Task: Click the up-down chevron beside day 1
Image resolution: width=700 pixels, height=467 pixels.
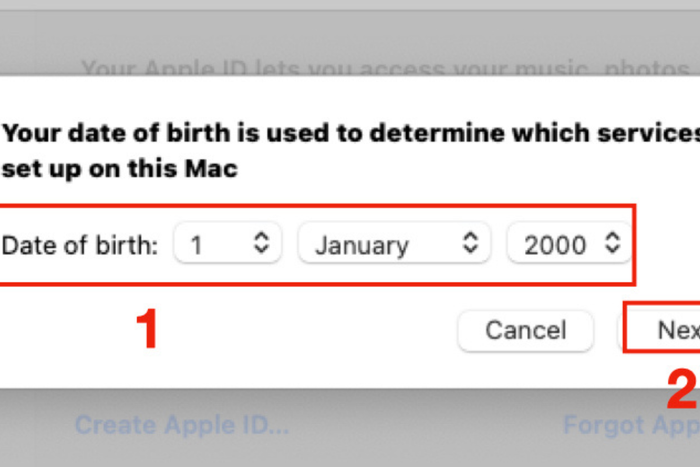Action: click(261, 243)
